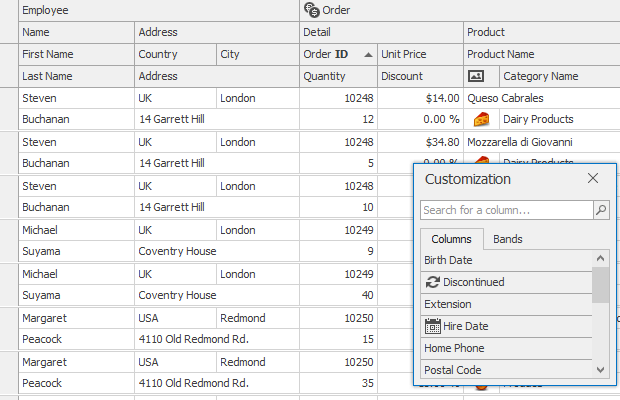Switch to the Bands tab
Screen dimensions: 620x400
508,239
